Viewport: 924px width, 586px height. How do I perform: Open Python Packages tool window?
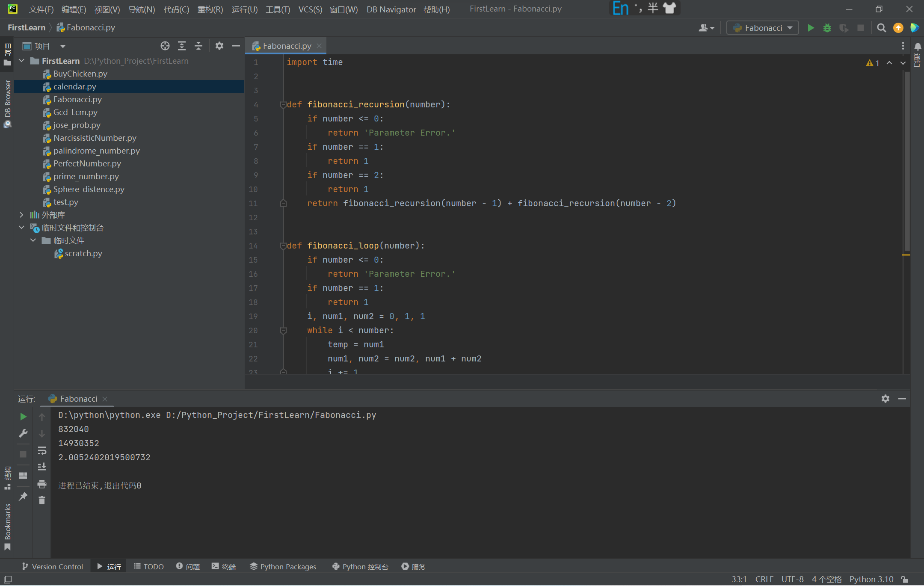[x=283, y=566]
